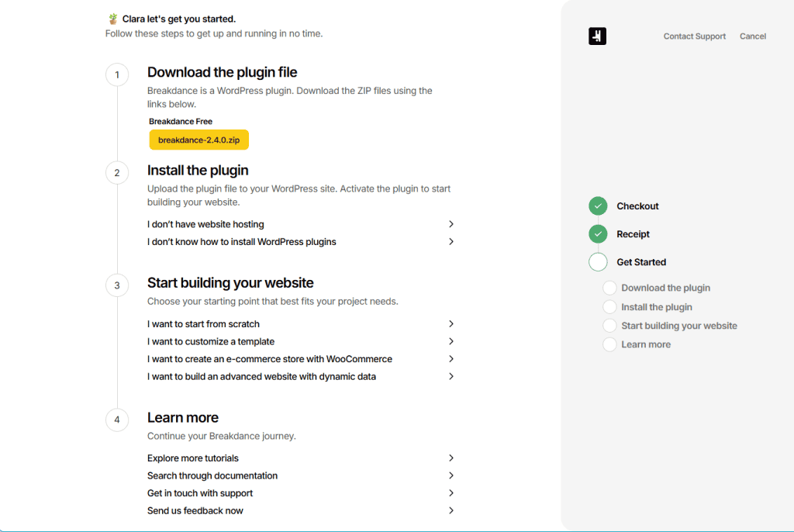Screen dimensions: 794x532
Task: Expand chevron for start from scratch
Action: pyautogui.click(x=451, y=323)
